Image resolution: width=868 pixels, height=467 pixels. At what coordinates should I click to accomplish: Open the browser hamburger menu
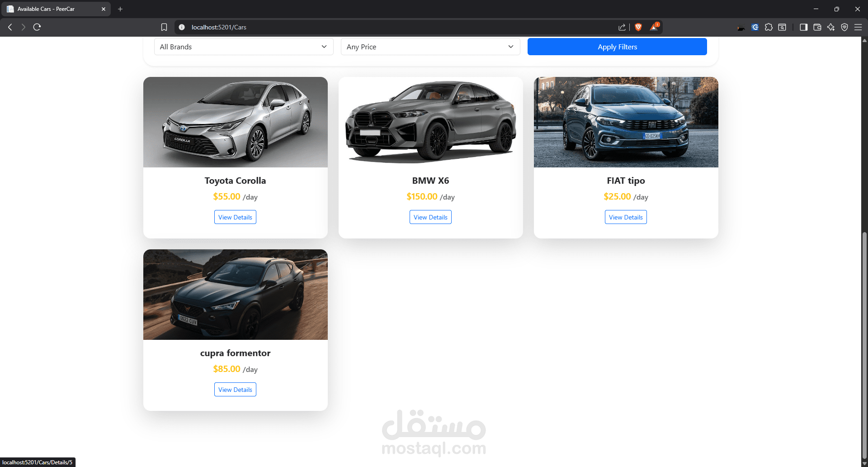point(858,27)
